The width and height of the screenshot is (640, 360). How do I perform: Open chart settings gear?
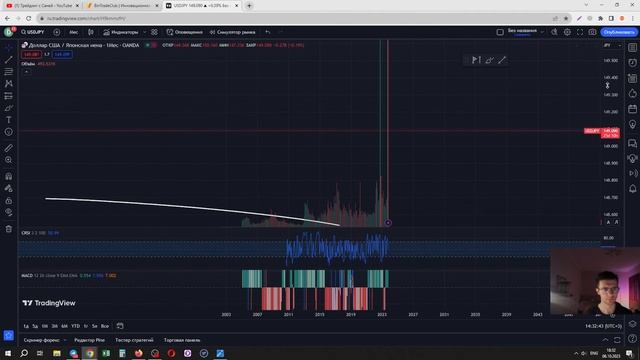click(567, 32)
